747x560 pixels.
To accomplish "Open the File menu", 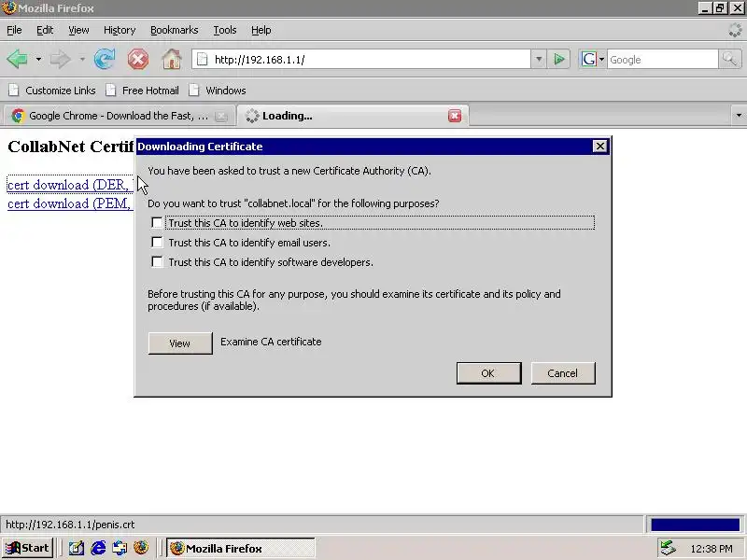I will (14, 30).
